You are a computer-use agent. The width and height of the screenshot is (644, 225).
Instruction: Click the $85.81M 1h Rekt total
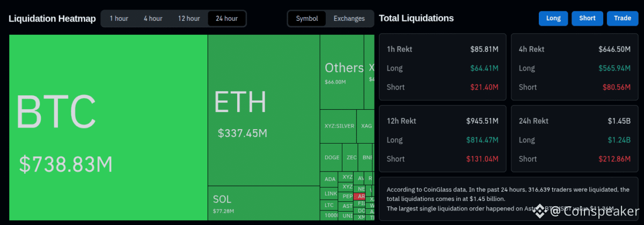[x=484, y=49]
